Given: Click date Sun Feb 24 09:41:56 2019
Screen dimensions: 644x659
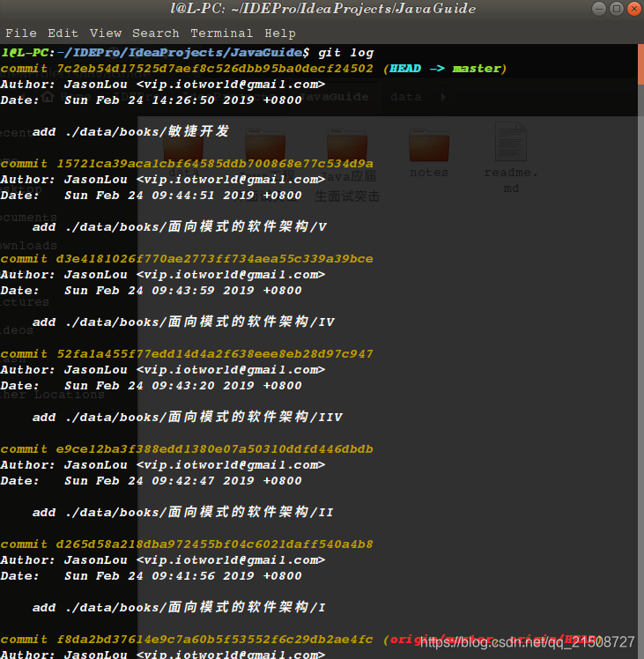Looking at the screenshot, I should click(159, 576).
